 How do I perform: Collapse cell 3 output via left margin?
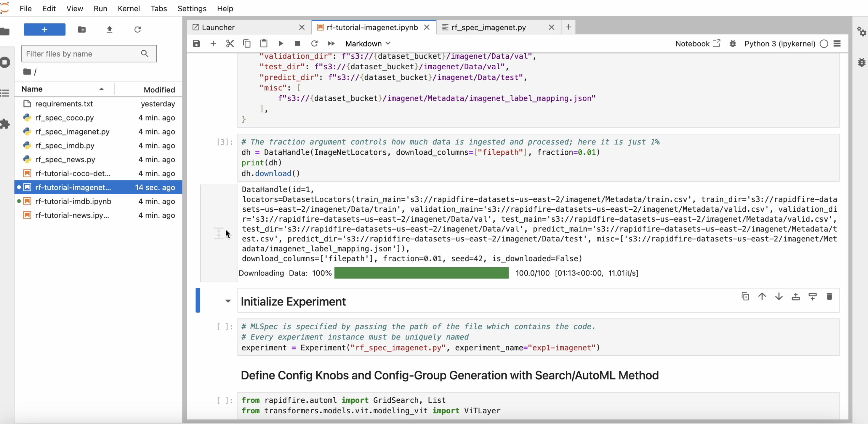(x=219, y=233)
